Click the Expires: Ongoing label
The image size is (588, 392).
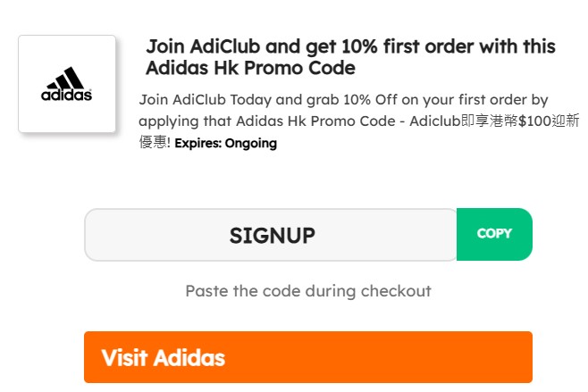pos(225,143)
